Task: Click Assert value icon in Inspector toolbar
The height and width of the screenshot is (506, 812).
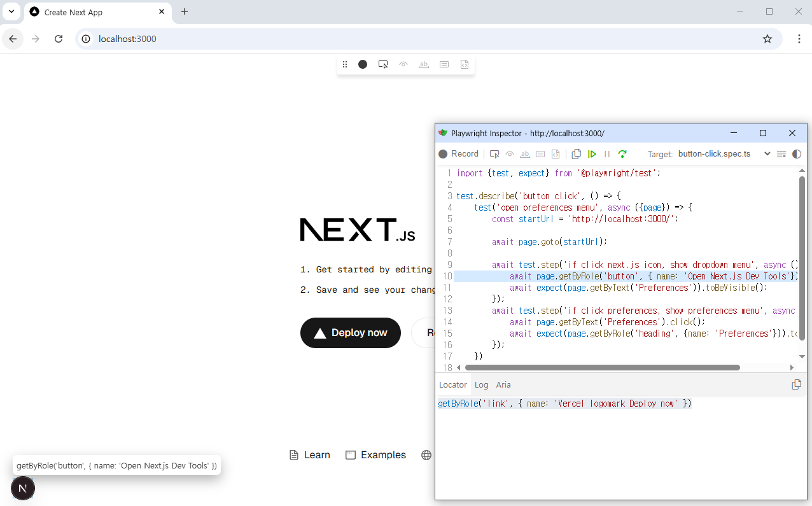Action: tap(540, 154)
